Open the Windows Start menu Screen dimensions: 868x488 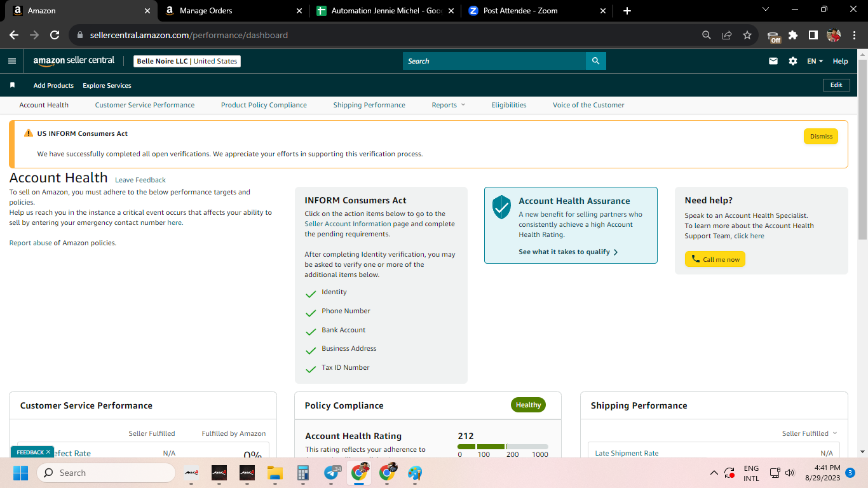(x=21, y=473)
